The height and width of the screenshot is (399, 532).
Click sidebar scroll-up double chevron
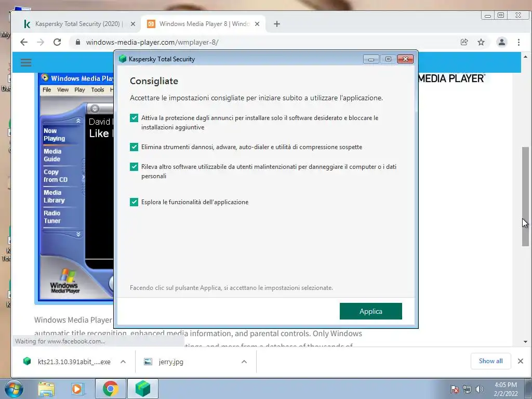pyautogui.click(x=78, y=121)
